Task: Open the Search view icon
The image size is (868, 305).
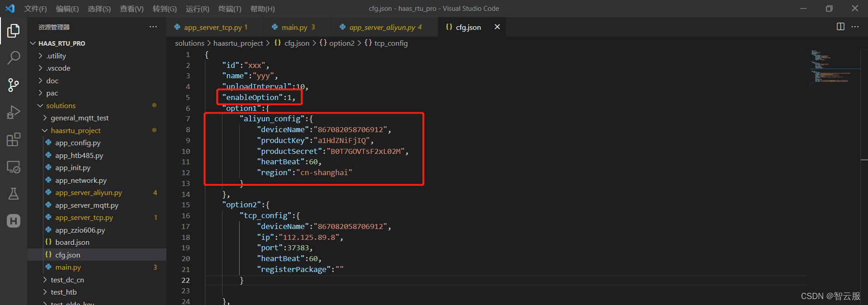Action: (x=14, y=57)
